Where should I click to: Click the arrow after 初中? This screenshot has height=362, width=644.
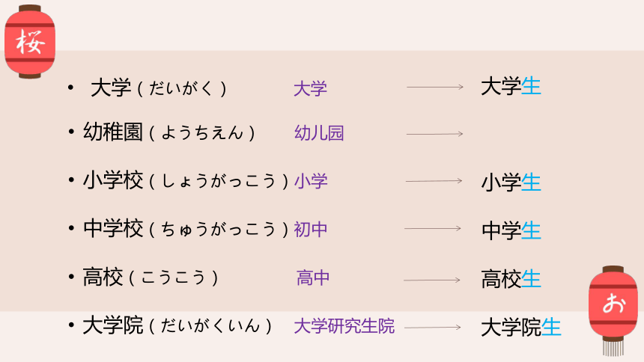[x=433, y=228]
